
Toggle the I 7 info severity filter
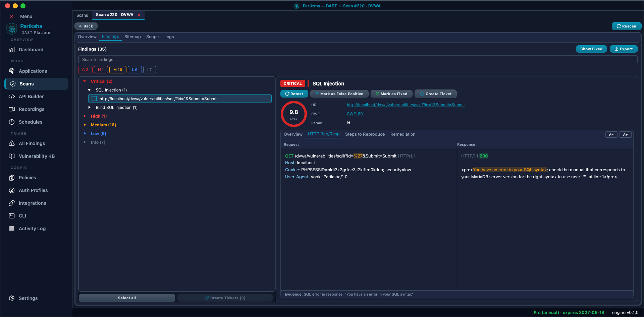pyautogui.click(x=149, y=70)
